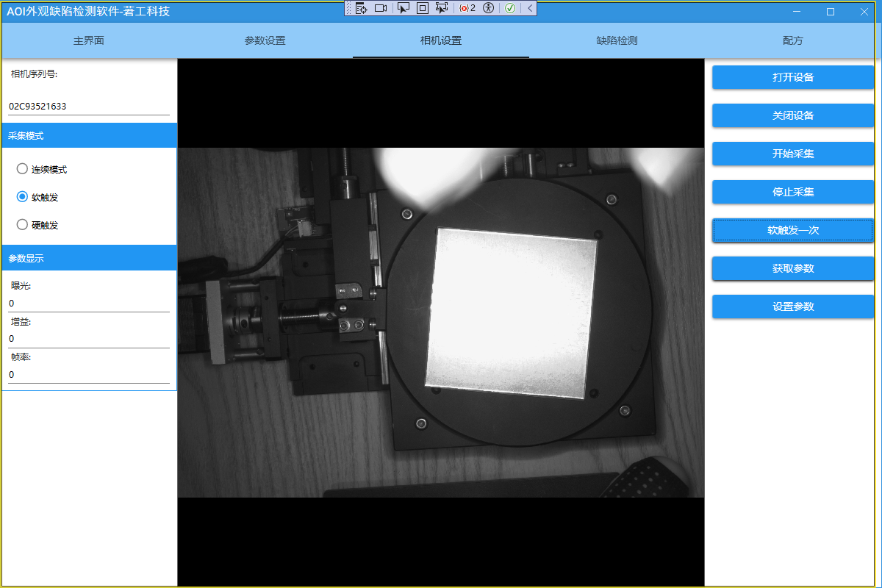The image size is (882, 588).
Task: Click the 关闭设备 button
Action: 793,115
